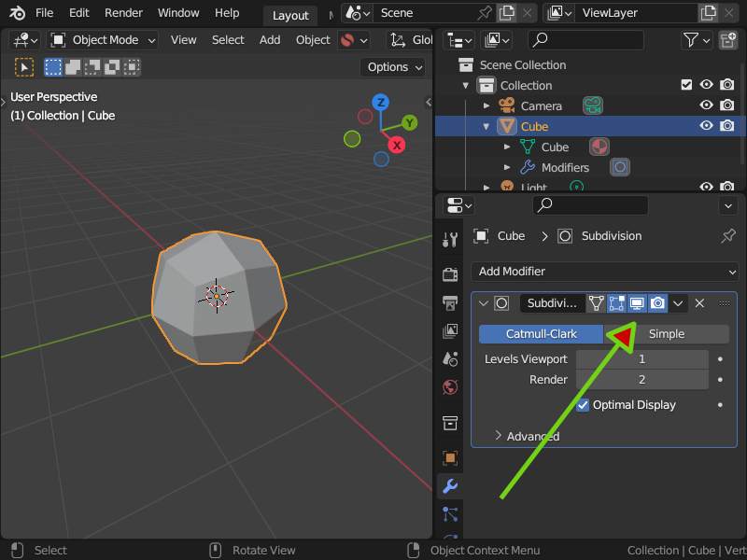Remove the Subdivision modifier
This screenshot has height=560, width=747.
click(699, 303)
